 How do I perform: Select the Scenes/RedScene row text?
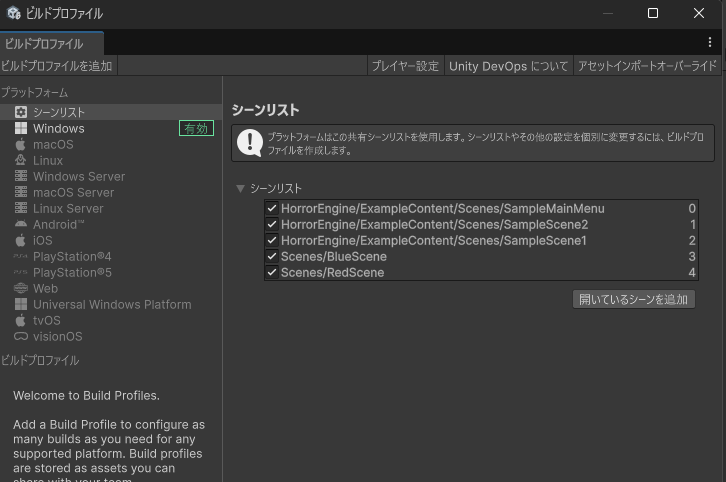coord(332,272)
